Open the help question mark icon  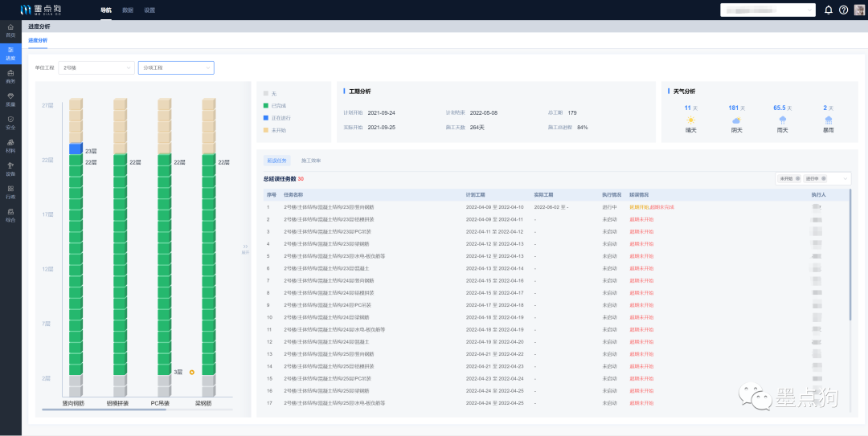pyautogui.click(x=843, y=10)
